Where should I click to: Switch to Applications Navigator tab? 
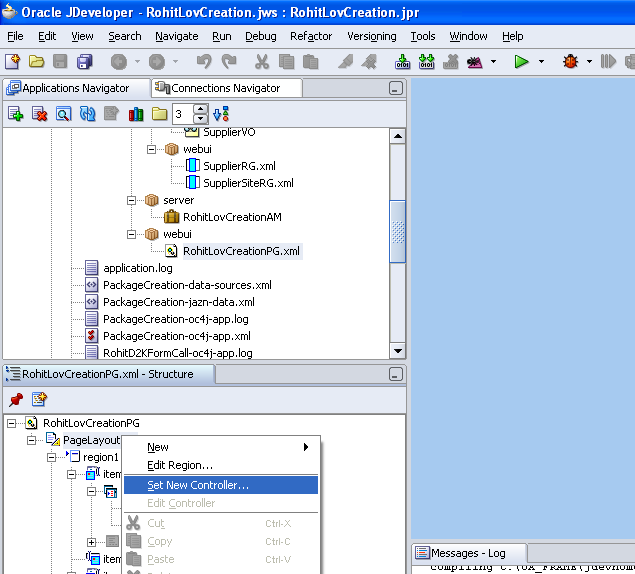point(77,88)
